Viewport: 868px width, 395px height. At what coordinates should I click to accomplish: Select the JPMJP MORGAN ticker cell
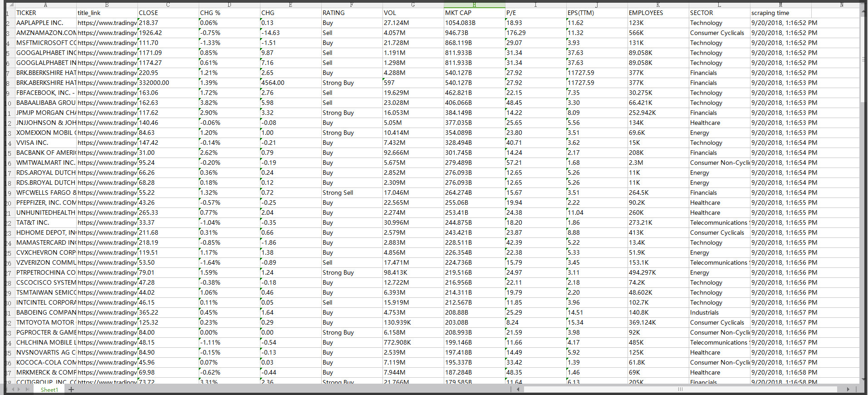pyautogui.click(x=45, y=113)
